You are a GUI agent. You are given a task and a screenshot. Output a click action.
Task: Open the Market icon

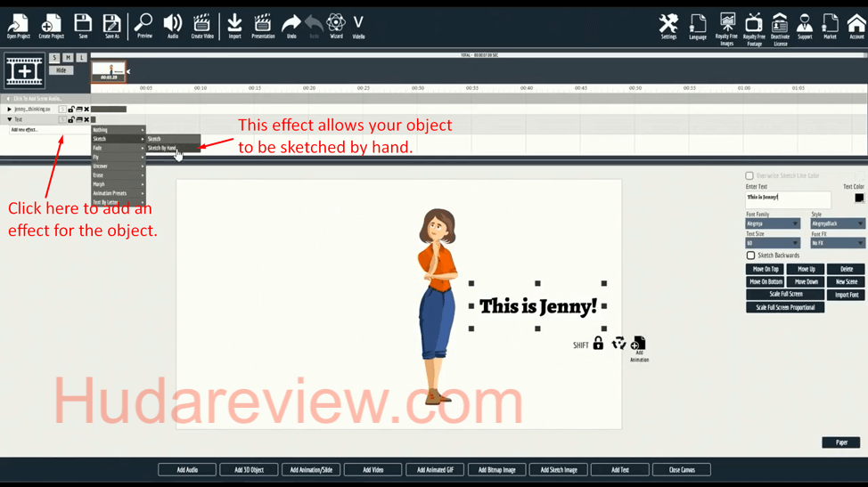click(830, 27)
